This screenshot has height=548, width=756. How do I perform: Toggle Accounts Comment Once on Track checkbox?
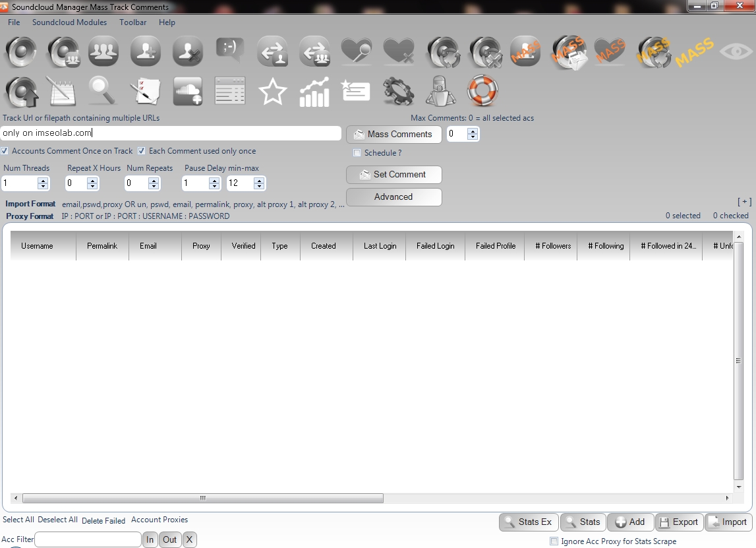(x=5, y=151)
